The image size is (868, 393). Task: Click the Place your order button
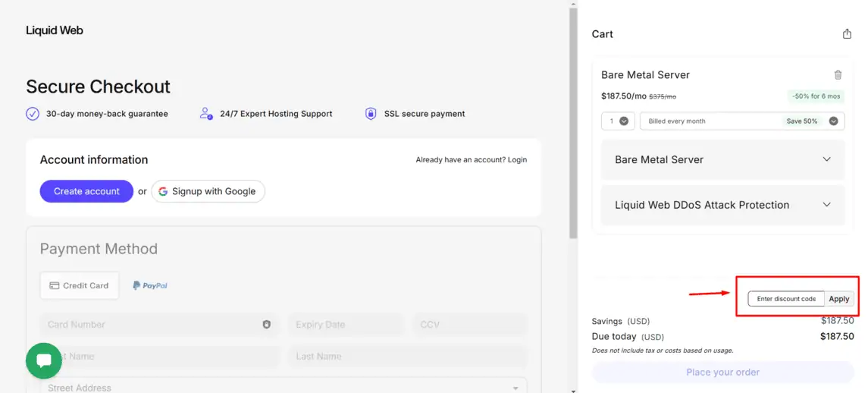[x=723, y=372]
